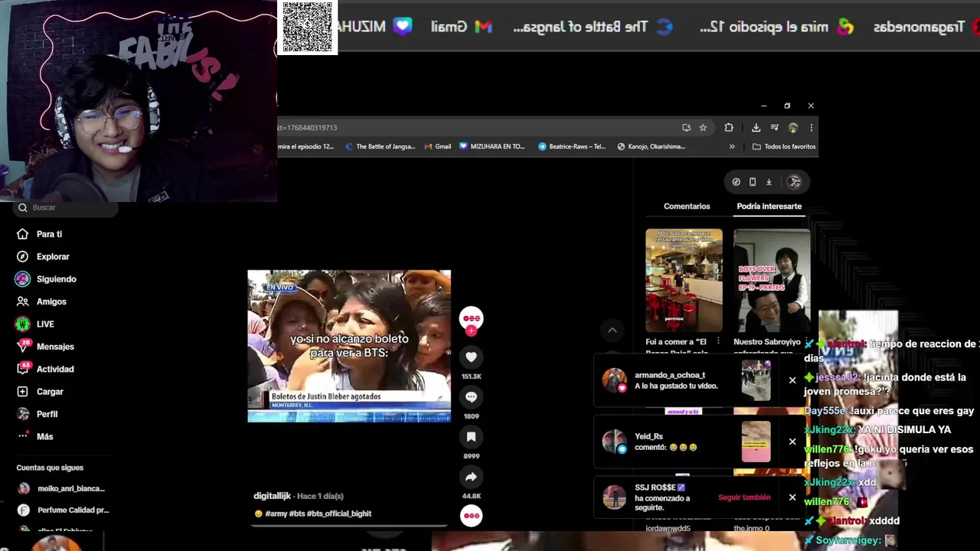Open Cargar upload page
This screenshot has width=980, height=551.
click(x=50, y=392)
